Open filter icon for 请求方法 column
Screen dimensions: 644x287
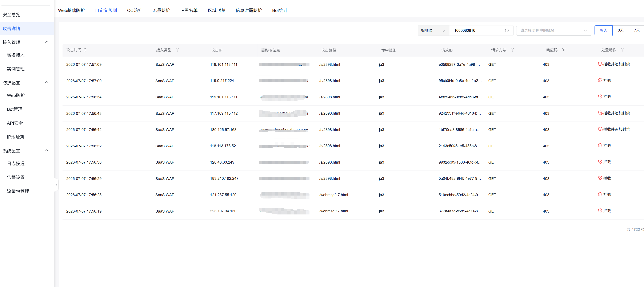pos(512,50)
